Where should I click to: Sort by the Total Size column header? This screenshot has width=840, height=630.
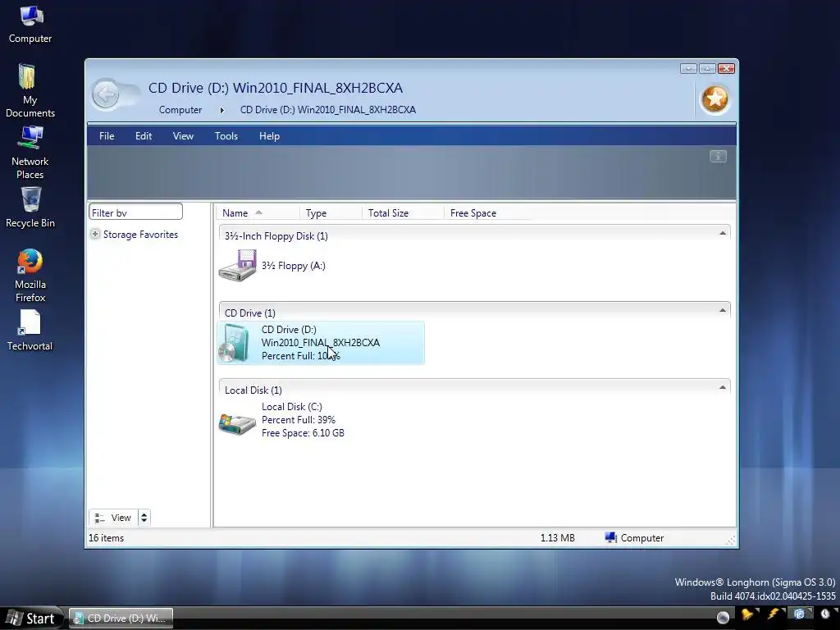(403, 212)
